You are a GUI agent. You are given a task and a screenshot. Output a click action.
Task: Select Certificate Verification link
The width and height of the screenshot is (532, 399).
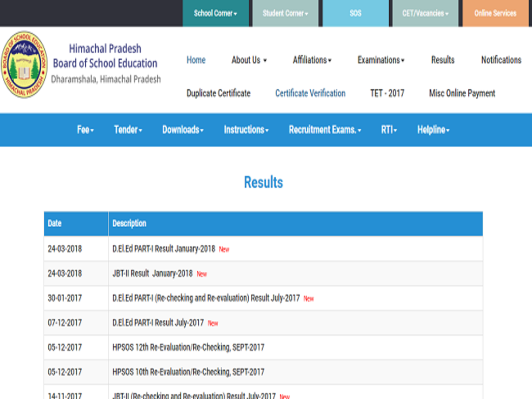tap(310, 93)
